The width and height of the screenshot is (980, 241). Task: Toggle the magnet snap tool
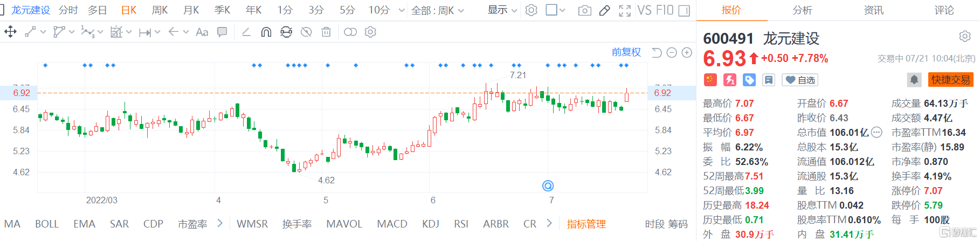point(266,32)
